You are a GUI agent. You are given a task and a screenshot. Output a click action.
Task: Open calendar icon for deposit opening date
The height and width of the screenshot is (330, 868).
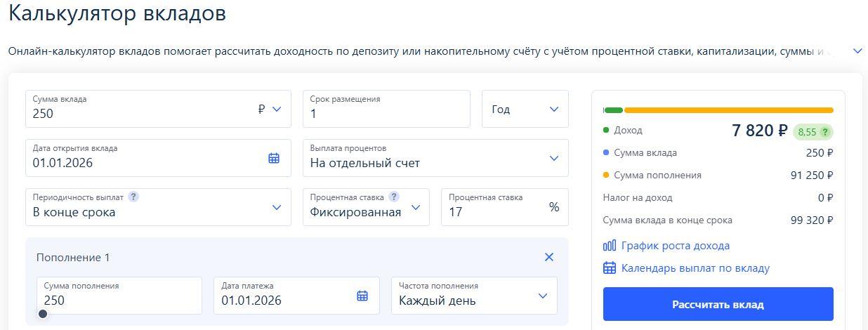(274, 158)
